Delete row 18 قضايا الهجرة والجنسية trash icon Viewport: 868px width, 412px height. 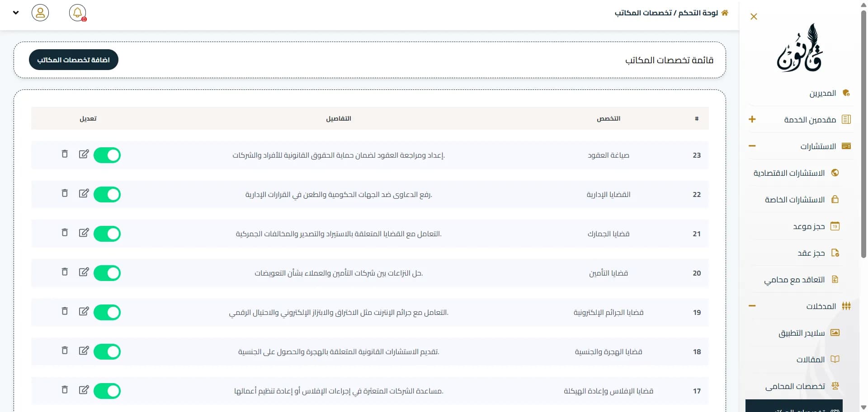click(65, 351)
